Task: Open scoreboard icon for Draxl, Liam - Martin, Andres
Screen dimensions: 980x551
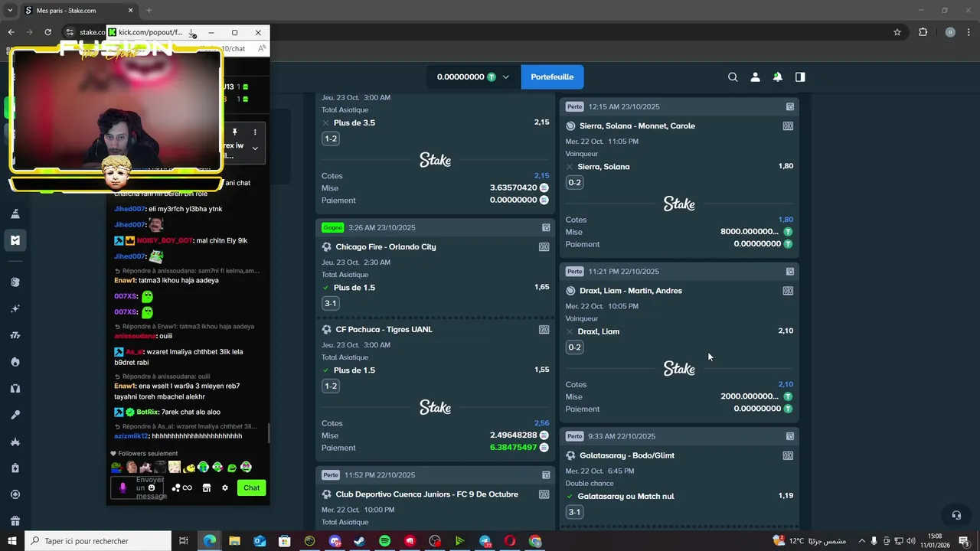Action: tap(788, 291)
